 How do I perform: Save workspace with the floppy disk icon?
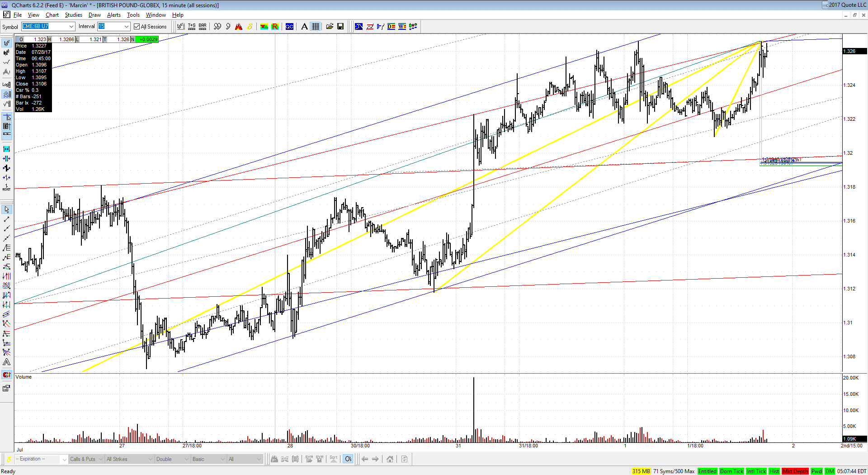[x=340, y=27]
